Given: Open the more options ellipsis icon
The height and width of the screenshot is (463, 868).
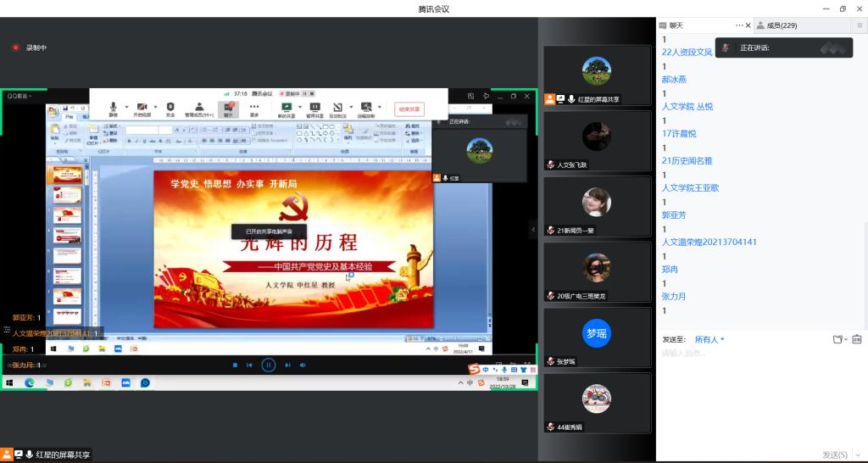Looking at the screenshot, I should coord(254,108).
